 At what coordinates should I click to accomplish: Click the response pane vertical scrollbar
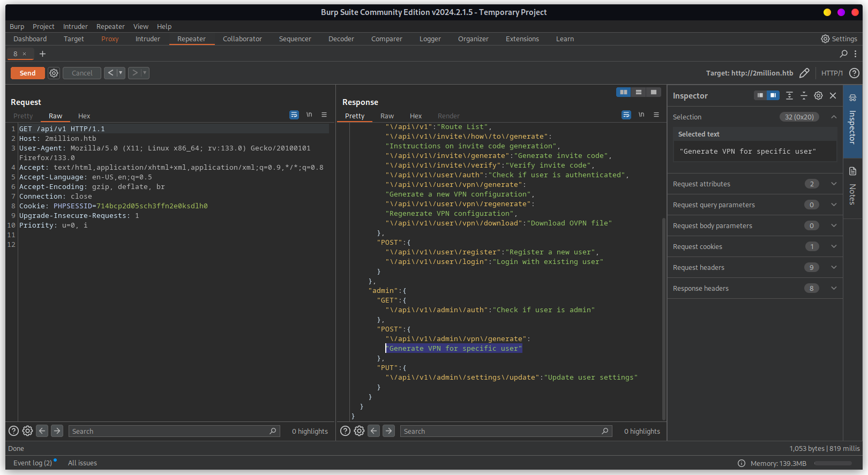(x=664, y=319)
